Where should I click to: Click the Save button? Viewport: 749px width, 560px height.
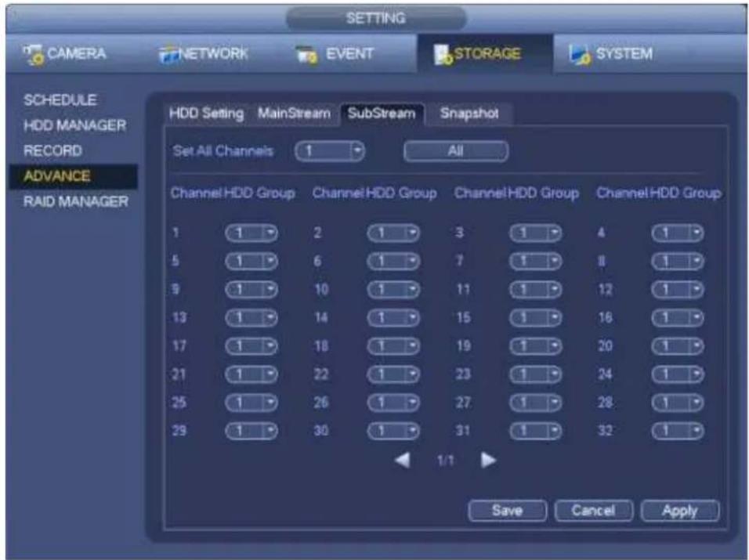coord(507,511)
